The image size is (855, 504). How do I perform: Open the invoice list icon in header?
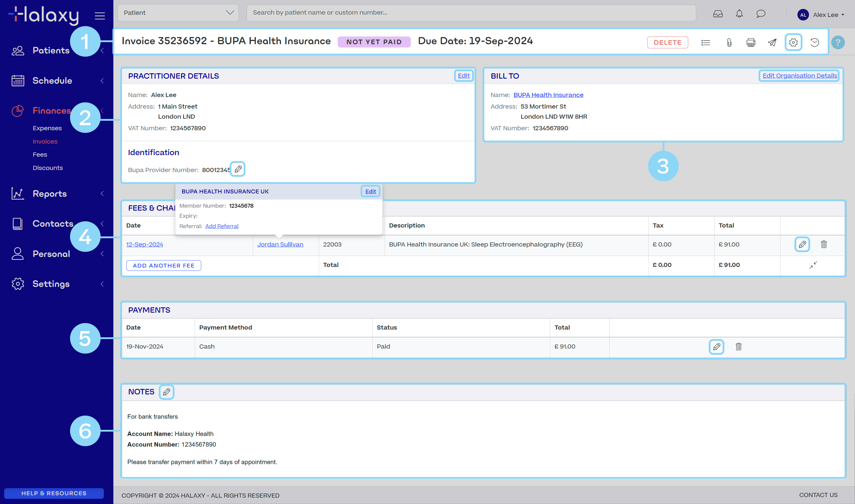click(705, 42)
